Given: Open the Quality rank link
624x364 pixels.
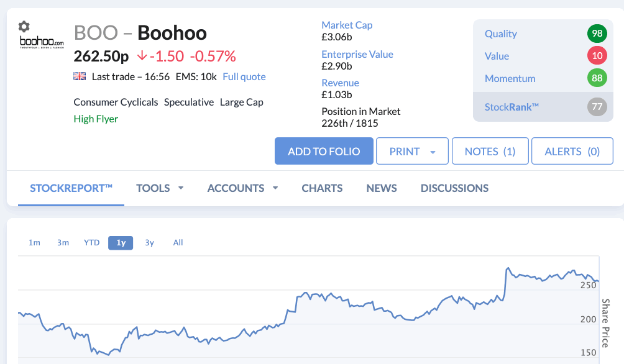Looking at the screenshot, I should point(501,34).
